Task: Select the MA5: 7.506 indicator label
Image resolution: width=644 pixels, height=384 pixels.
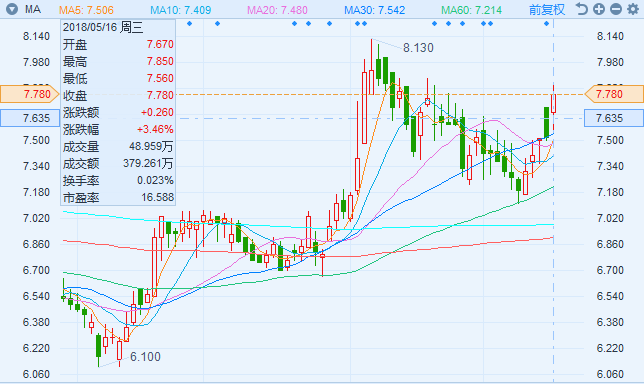Action: click(x=86, y=9)
